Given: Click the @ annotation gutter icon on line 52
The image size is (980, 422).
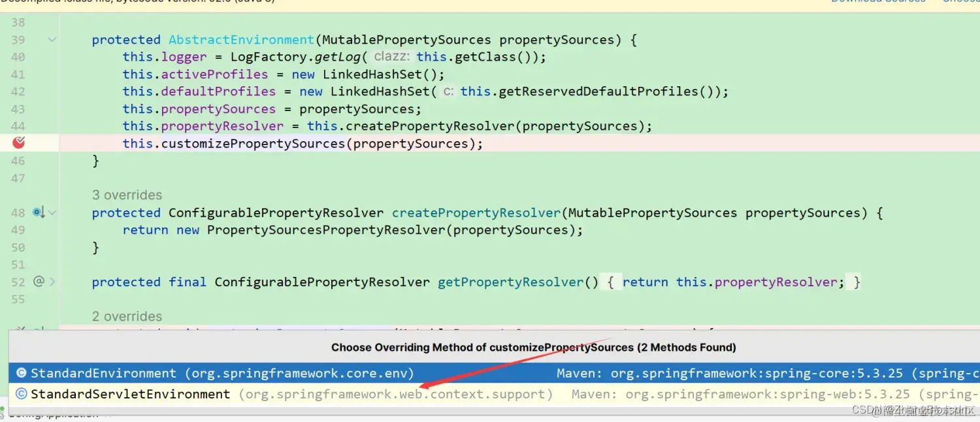Looking at the screenshot, I should pos(39,282).
